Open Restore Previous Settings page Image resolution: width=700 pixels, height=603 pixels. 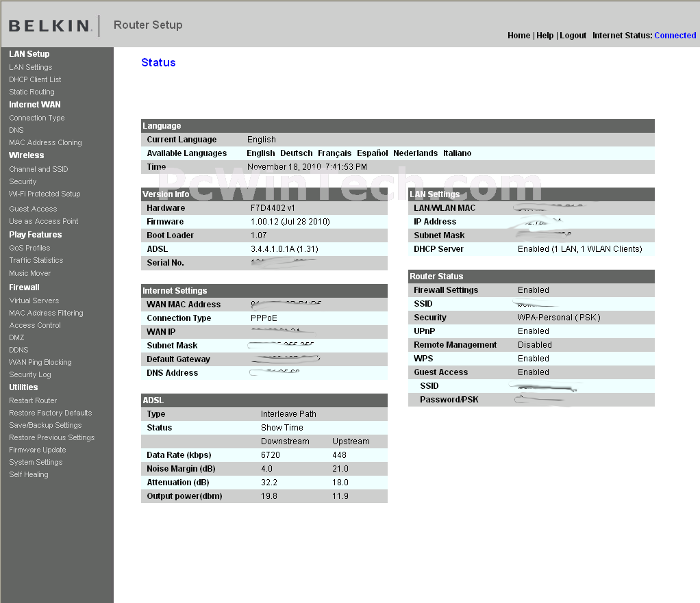click(52, 437)
